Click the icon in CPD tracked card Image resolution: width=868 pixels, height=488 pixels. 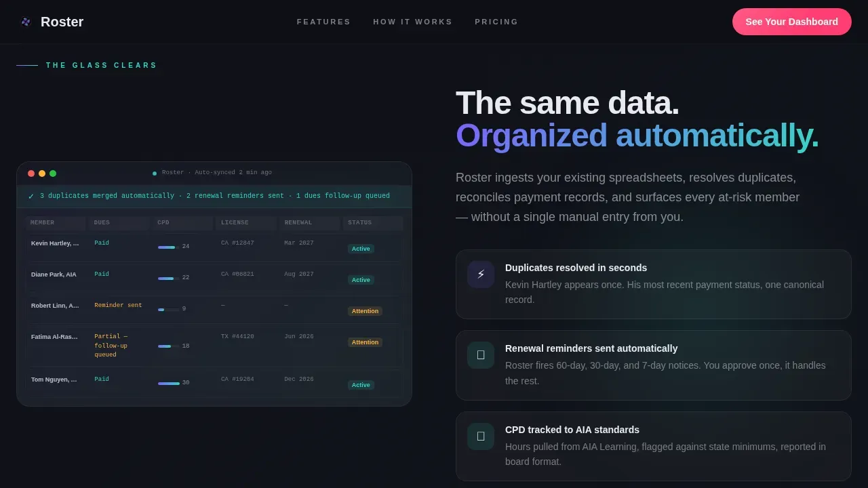pyautogui.click(x=481, y=436)
